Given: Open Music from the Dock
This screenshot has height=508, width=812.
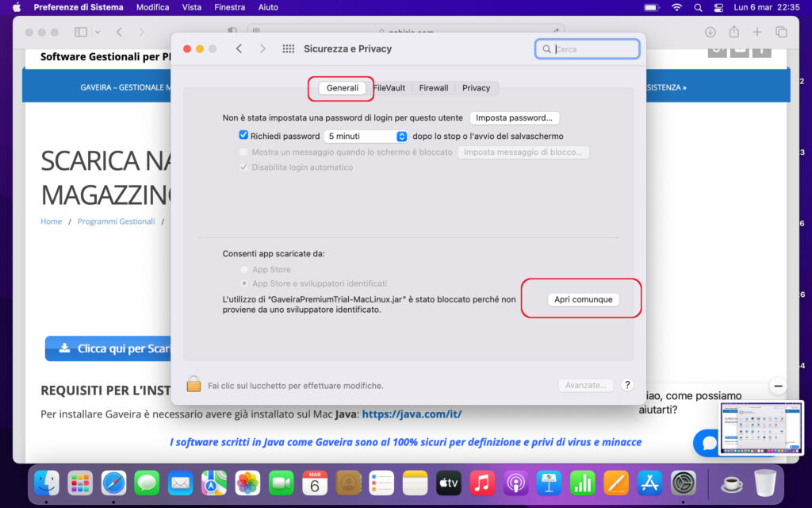Looking at the screenshot, I should (x=482, y=483).
